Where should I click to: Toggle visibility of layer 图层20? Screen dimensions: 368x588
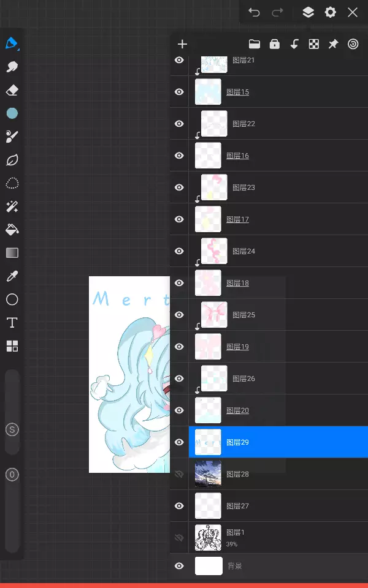(x=179, y=410)
